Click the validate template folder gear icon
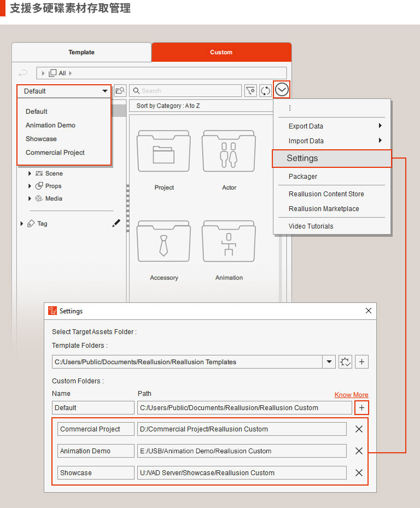This screenshot has width=420, height=508. [345, 362]
